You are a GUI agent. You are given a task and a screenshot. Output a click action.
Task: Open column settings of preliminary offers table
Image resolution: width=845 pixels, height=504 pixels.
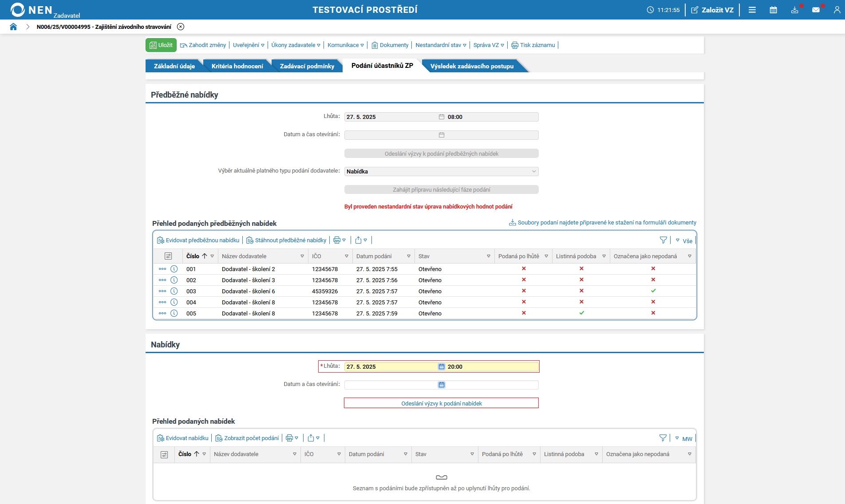168,256
